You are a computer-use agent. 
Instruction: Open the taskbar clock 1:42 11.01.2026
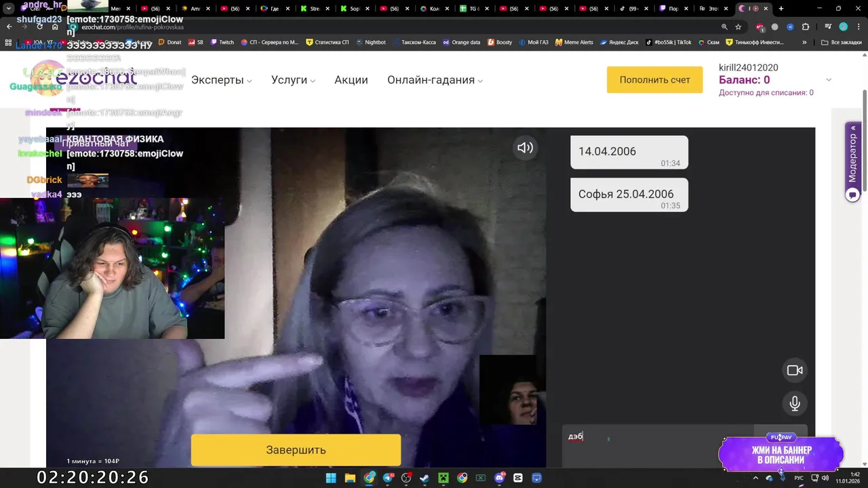[x=848, y=478]
